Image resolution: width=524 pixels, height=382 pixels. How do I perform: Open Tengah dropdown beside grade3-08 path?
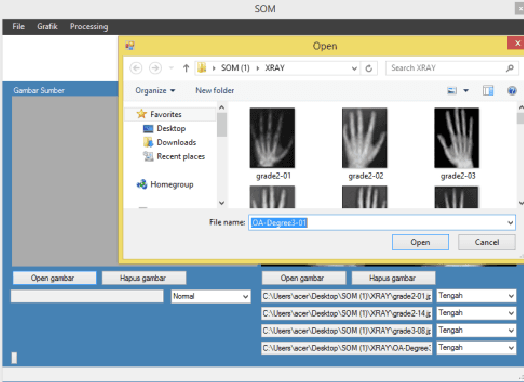point(476,331)
